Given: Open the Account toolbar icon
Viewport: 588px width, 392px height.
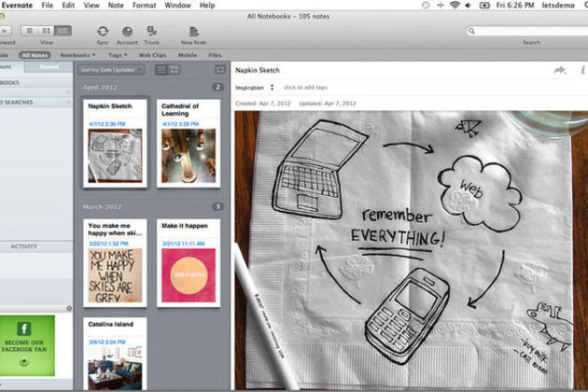Looking at the screenshot, I should point(127,32).
